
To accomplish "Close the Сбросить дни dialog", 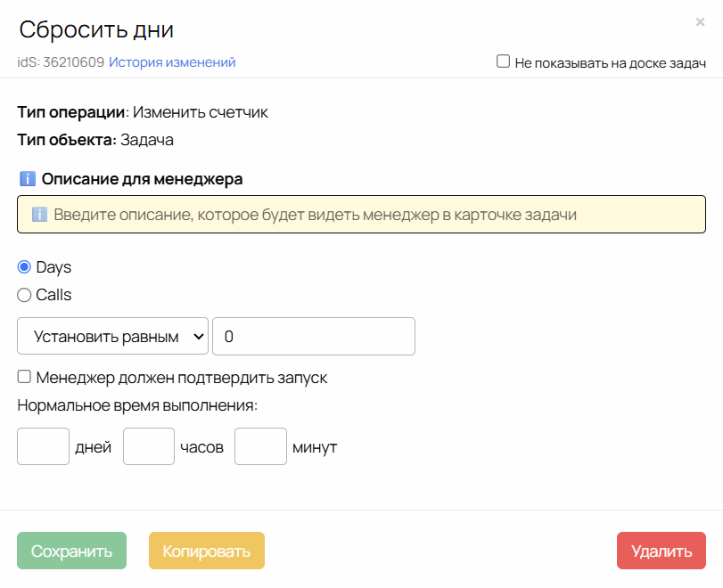I will coord(700,21).
